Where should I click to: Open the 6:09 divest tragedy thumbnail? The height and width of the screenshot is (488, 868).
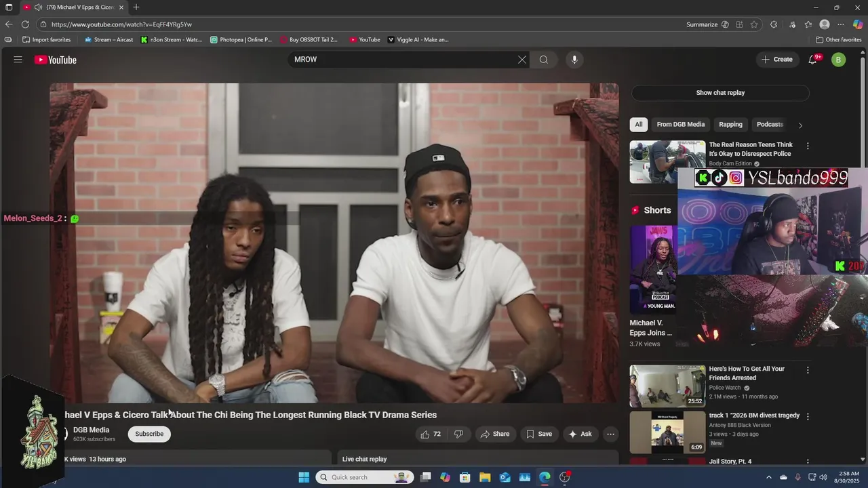[x=667, y=432]
